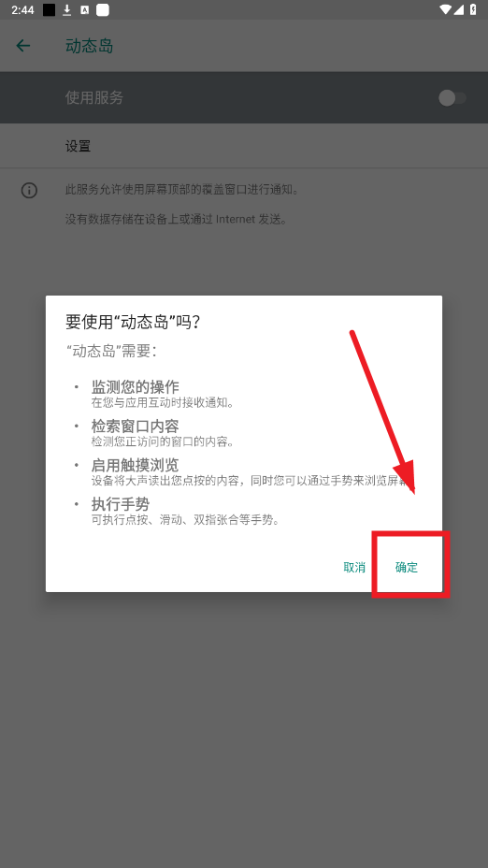488x868 pixels.
Task: Toggle the 使用服务 switch
Action: point(452,98)
